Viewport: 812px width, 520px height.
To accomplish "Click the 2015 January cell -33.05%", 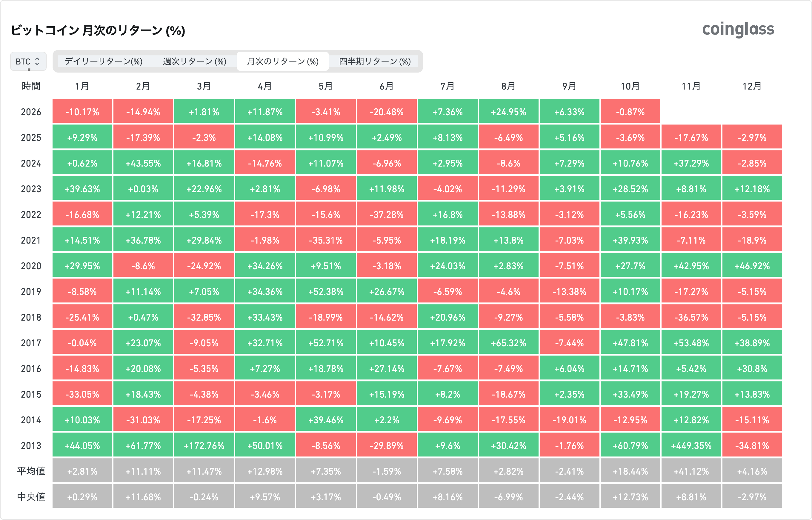I will pos(82,394).
